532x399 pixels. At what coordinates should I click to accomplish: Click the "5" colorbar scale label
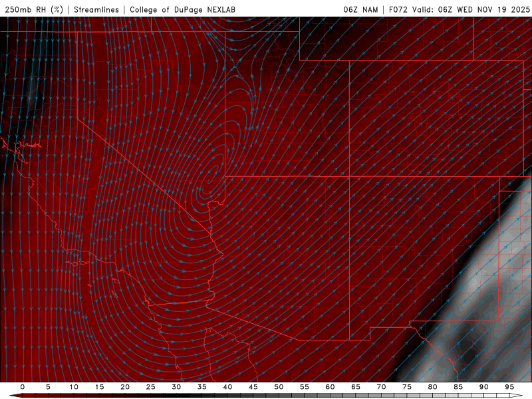[48, 387]
